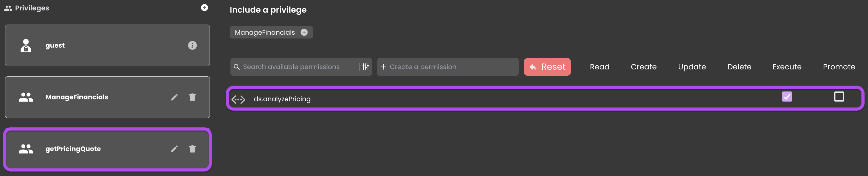Screen dimensions: 868x176
Task: Select the ManageFinancials privilege card
Action: tap(107, 97)
